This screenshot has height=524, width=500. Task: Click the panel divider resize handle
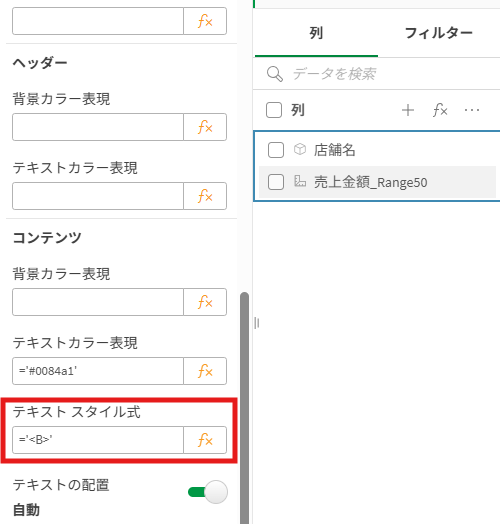coord(256,323)
